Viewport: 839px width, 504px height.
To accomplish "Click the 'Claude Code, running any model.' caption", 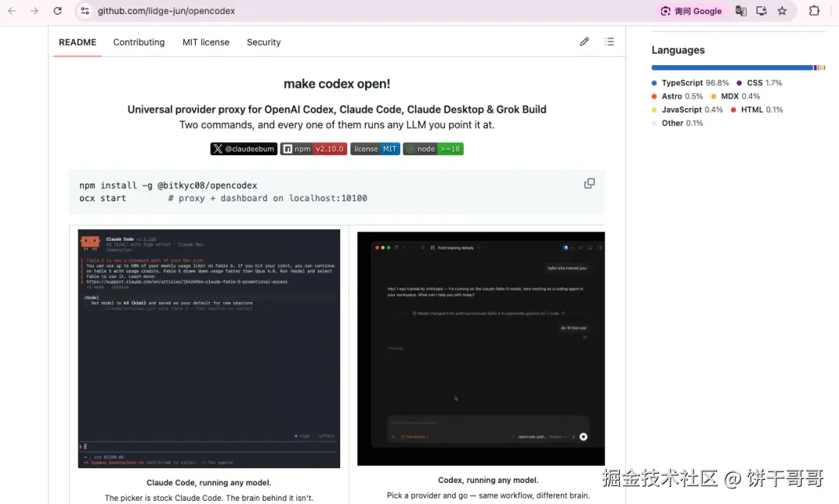I will coord(209,482).
